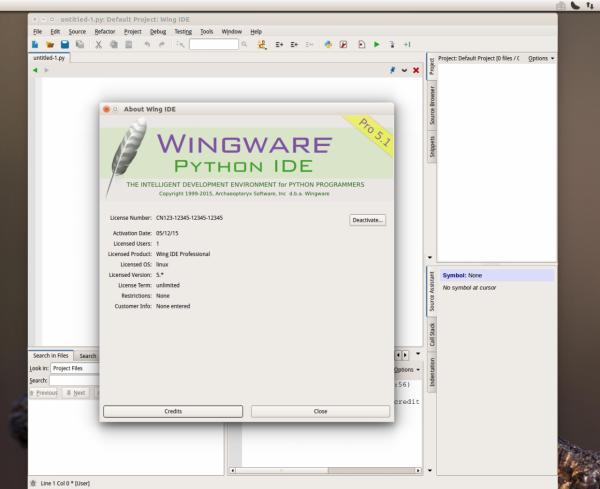This screenshot has width=600, height=489.
Task: Select the Search in Files tab
Action: tap(51, 355)
